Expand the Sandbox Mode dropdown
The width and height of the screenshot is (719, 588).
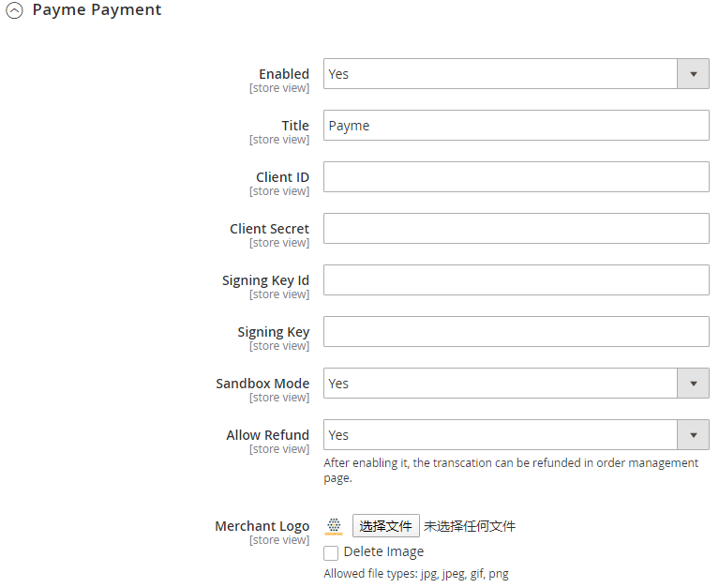(501, 384)
